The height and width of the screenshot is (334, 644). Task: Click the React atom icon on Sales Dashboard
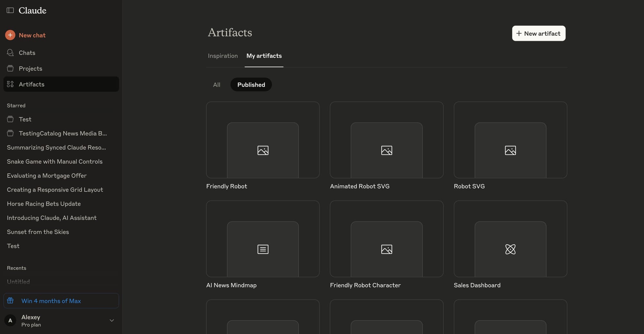click(510, 249)
